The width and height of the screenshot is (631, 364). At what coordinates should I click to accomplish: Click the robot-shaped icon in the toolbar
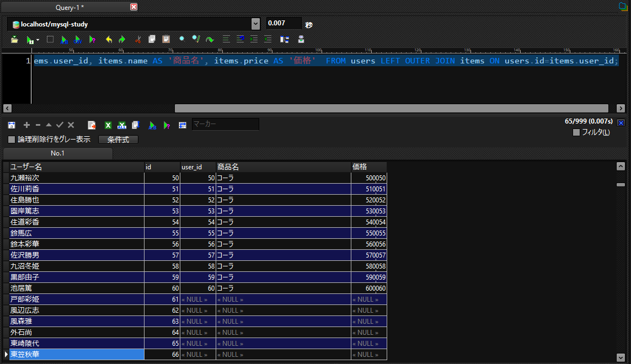click(x=301, y=39)
